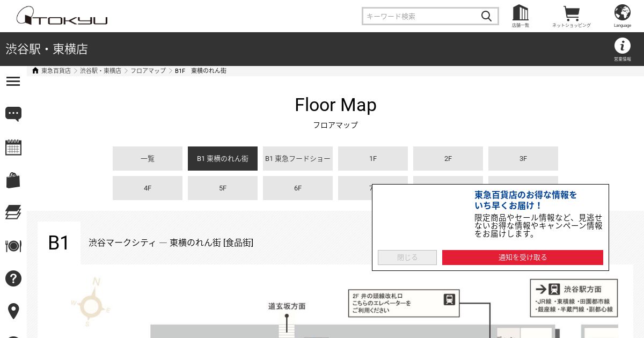Click the search magnifier icon
The width and height of the screenshot is (644, 338).
click(486, 16)
